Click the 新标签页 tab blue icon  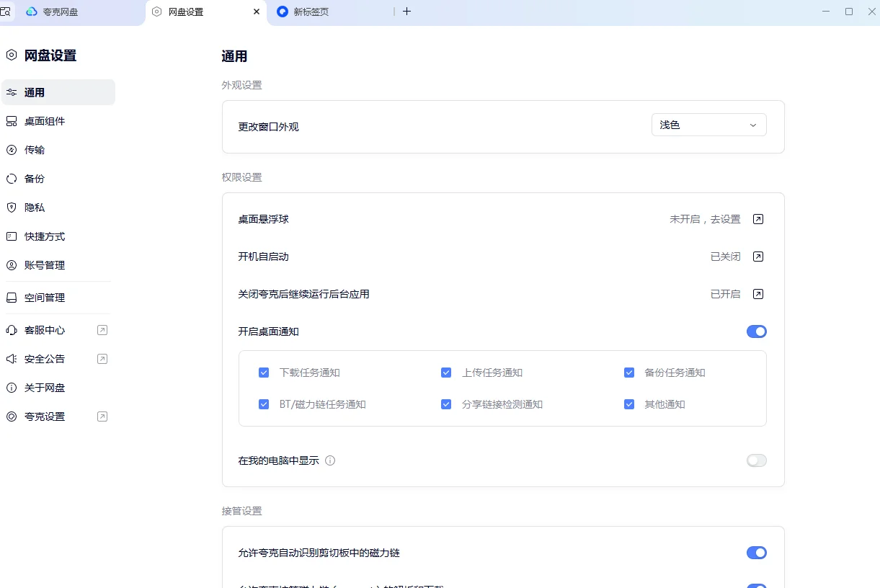tap(283, 12)
